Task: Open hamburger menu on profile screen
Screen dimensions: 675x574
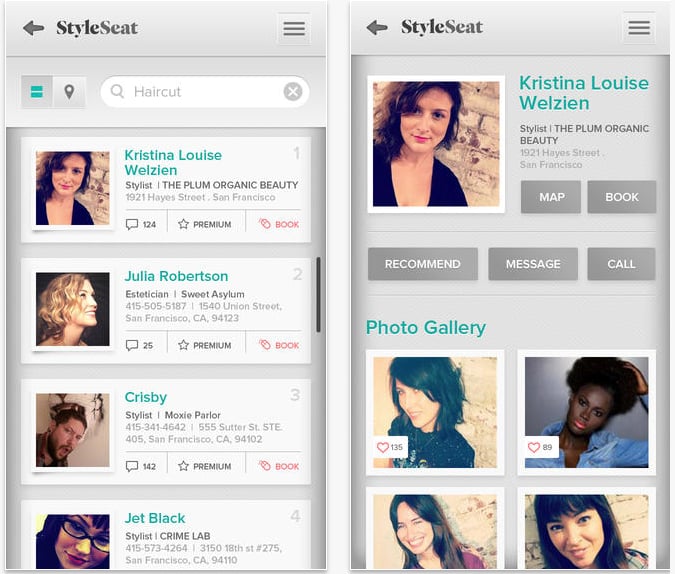Action: (639, 28)
